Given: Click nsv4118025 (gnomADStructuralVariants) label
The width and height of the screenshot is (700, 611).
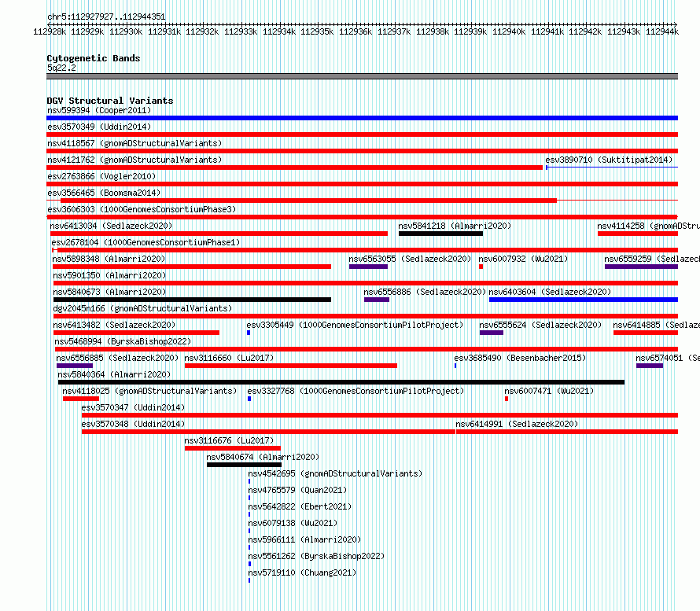Looking at the screenshot, I should click(x=149, y=391).
